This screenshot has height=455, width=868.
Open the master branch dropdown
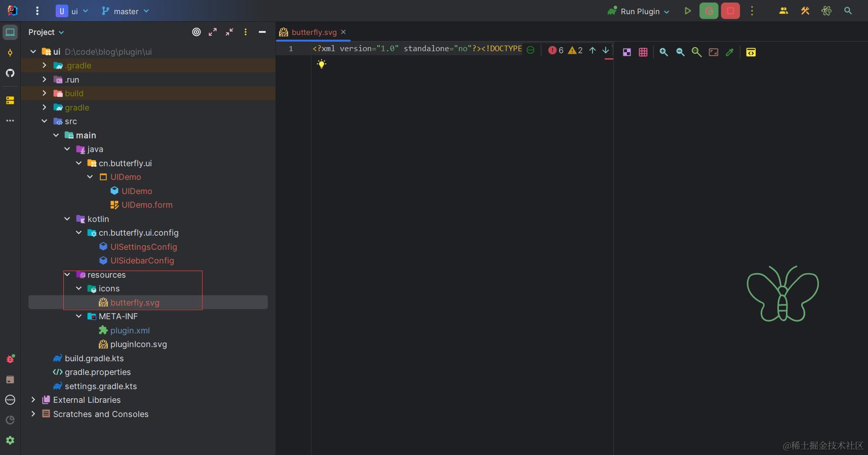[x=125, y=11]
